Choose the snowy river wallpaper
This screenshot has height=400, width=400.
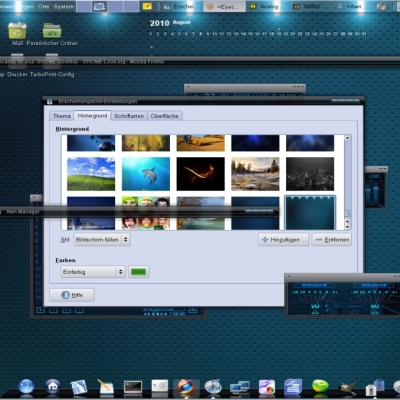(x=255, y=174)
